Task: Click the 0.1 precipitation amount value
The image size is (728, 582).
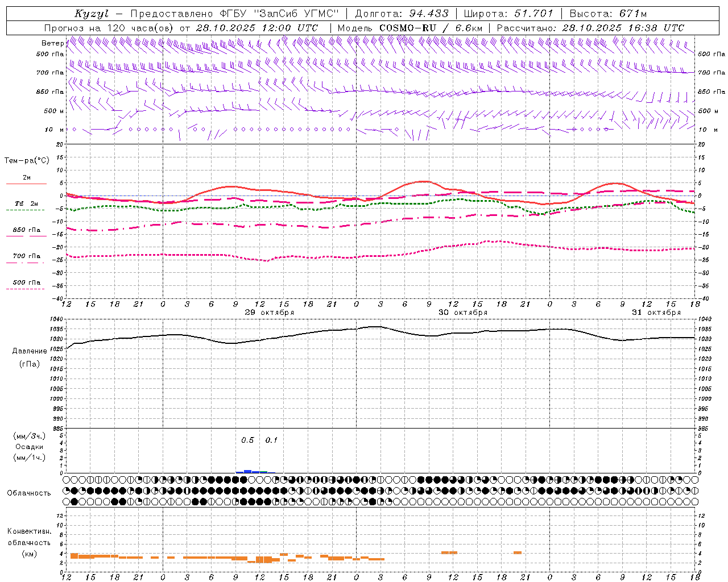Action: click(271, 440)
